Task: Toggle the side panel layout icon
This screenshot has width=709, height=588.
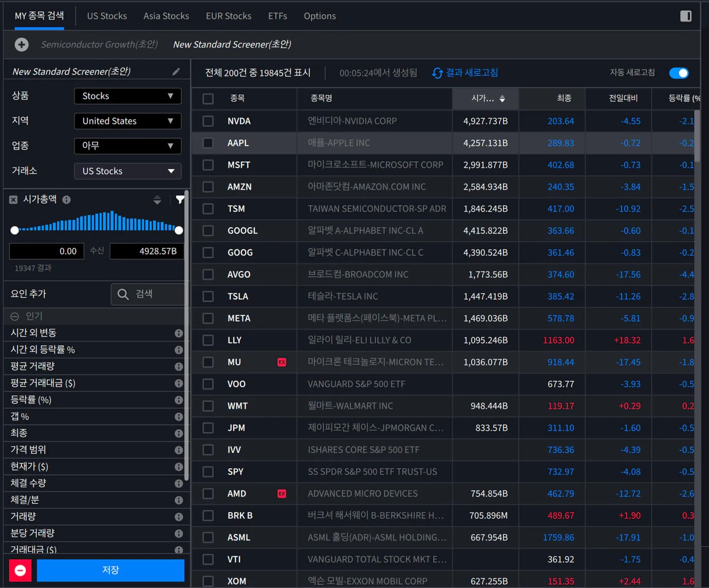Action: tap(686, 16)
